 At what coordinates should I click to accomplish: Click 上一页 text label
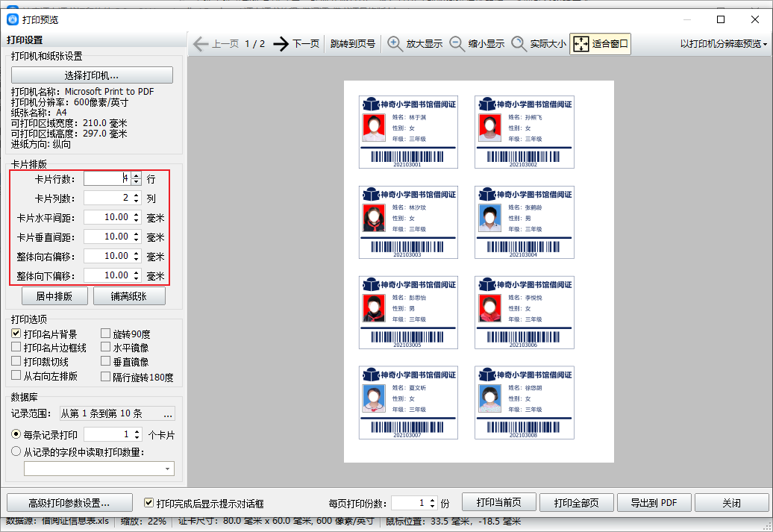tap(225, 44)
